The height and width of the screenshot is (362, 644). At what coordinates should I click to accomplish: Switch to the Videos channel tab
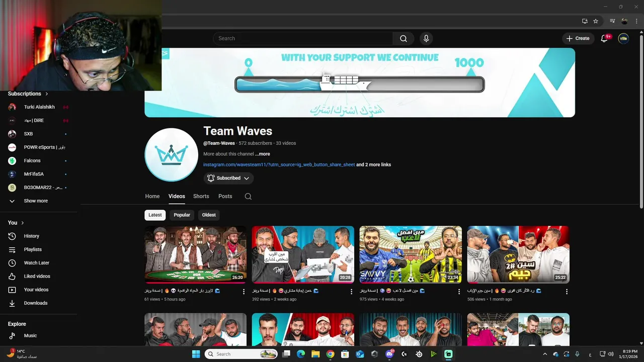(x=177, y=197)
